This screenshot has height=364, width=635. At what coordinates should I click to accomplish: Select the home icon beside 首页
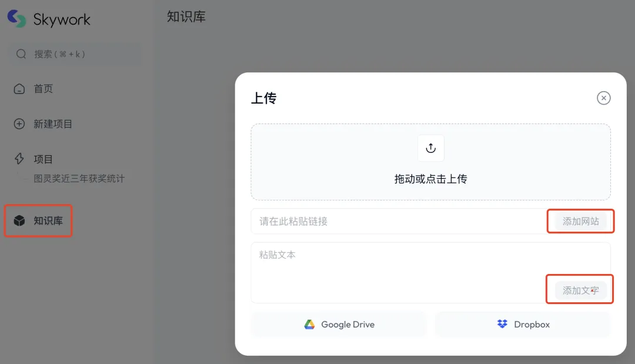click(x=20, y=89)
